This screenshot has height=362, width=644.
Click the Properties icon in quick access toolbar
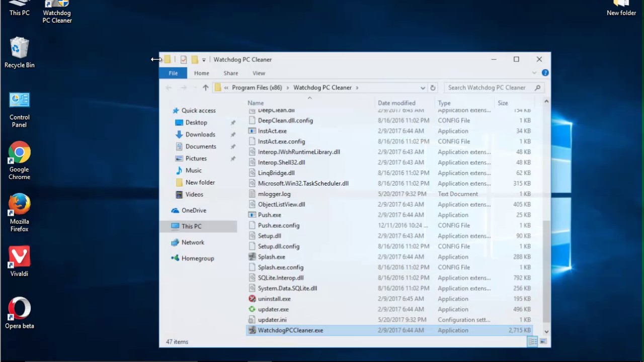pos(184,59)
